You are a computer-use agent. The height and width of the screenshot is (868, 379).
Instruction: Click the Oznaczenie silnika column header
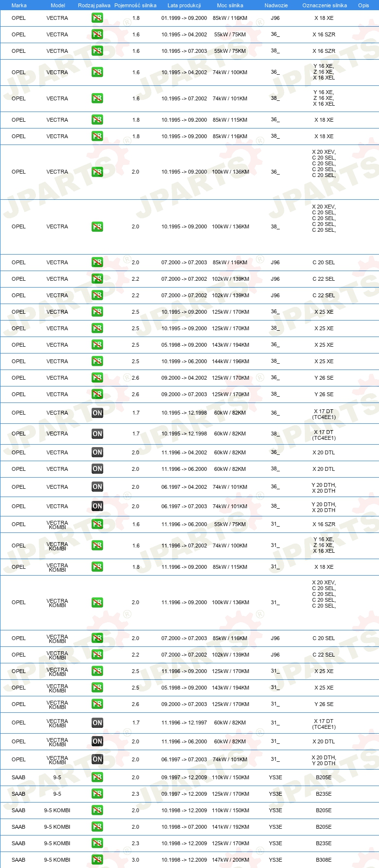click(325, 5)
